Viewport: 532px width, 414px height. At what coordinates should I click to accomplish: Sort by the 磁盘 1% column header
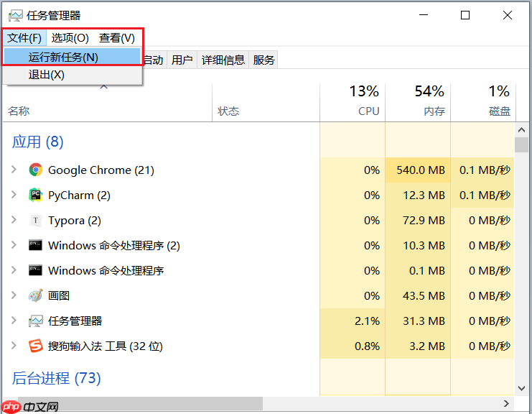click(483, 103)
